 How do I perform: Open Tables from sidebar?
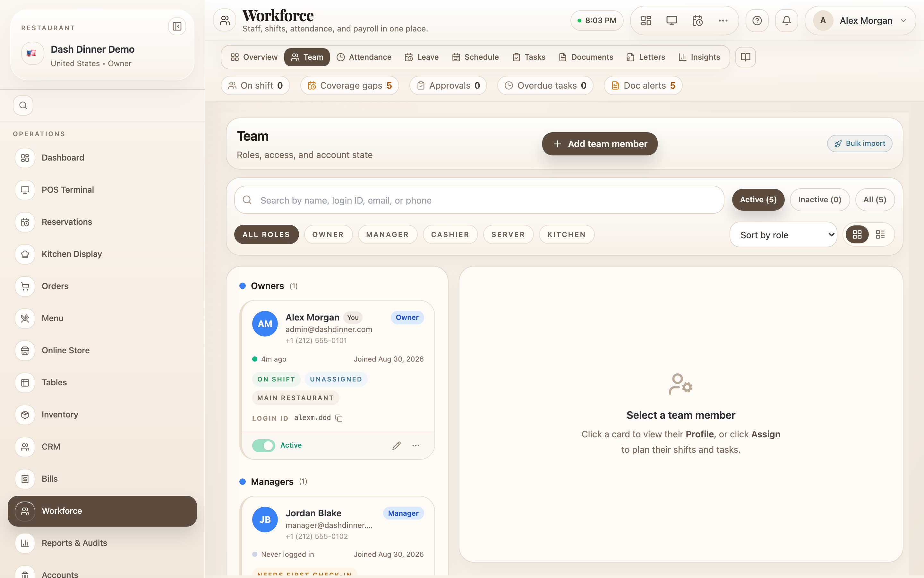pos(102,383)
